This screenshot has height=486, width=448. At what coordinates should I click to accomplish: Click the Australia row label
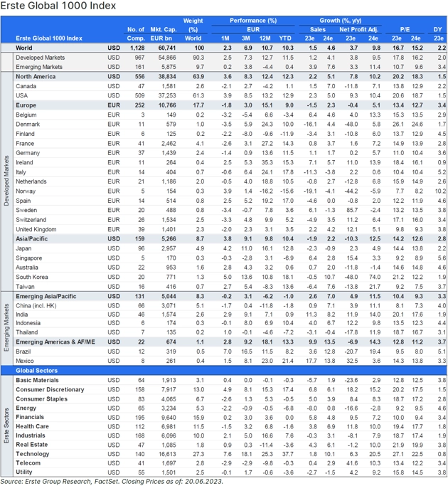click(x=27, y=267)
